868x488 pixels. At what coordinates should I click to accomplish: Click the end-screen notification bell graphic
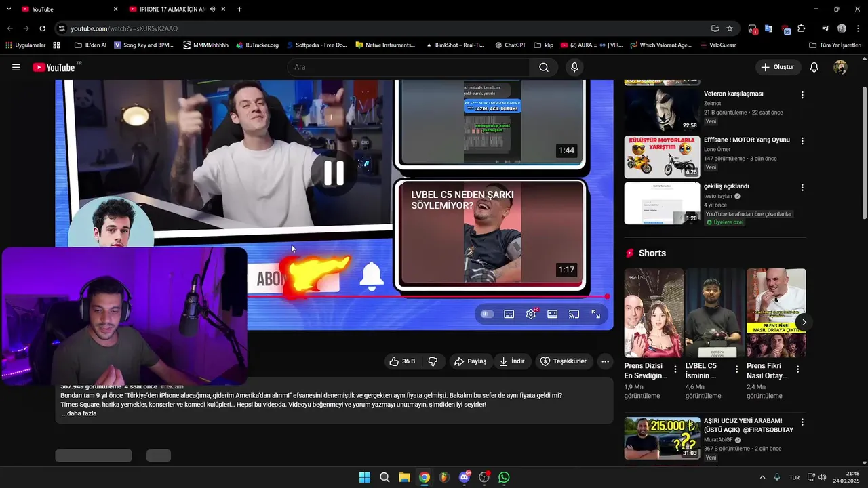(371, 276)
